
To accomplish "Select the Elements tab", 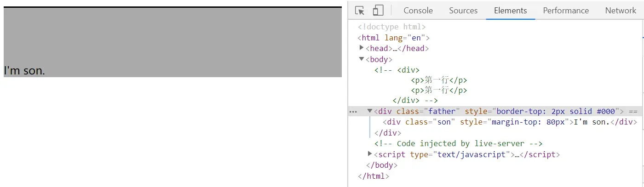I will click(x=510, y=11).
